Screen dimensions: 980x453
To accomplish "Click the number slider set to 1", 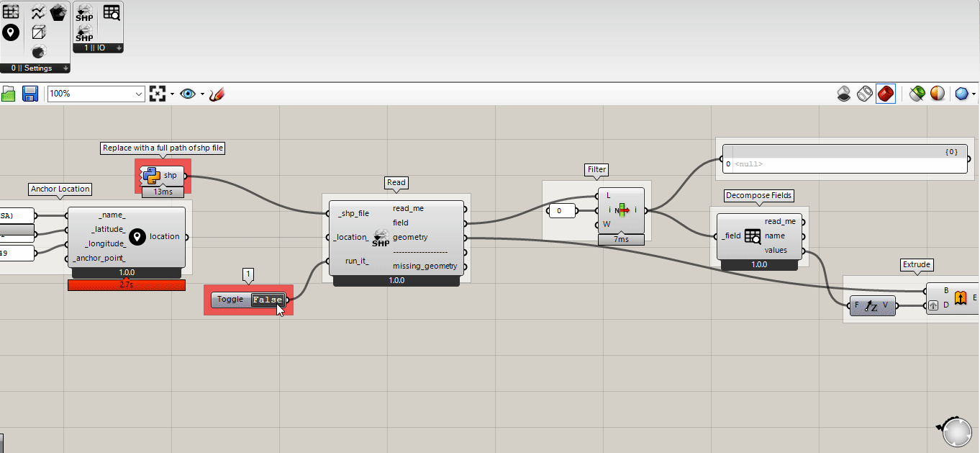I will [248, 274].
